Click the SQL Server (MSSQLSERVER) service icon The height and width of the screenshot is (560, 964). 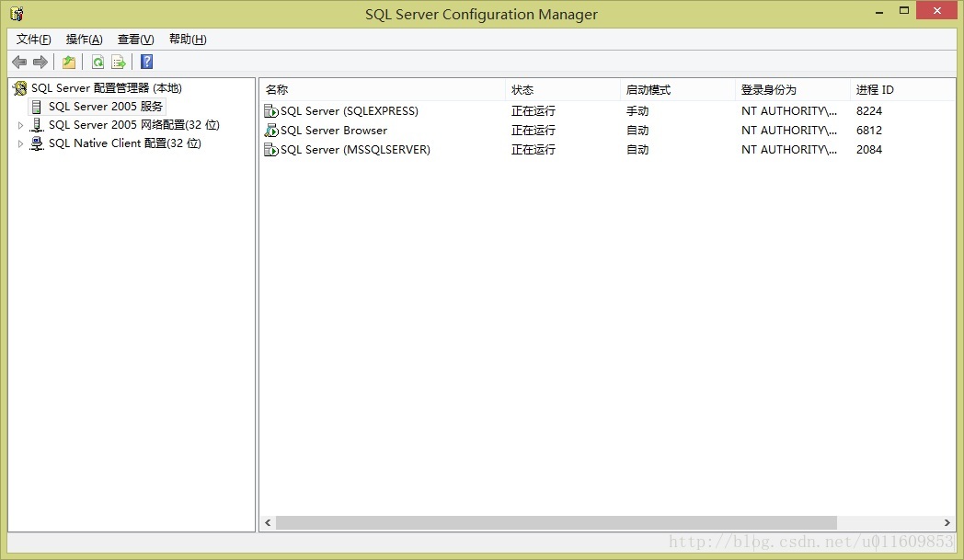point(271,149)
